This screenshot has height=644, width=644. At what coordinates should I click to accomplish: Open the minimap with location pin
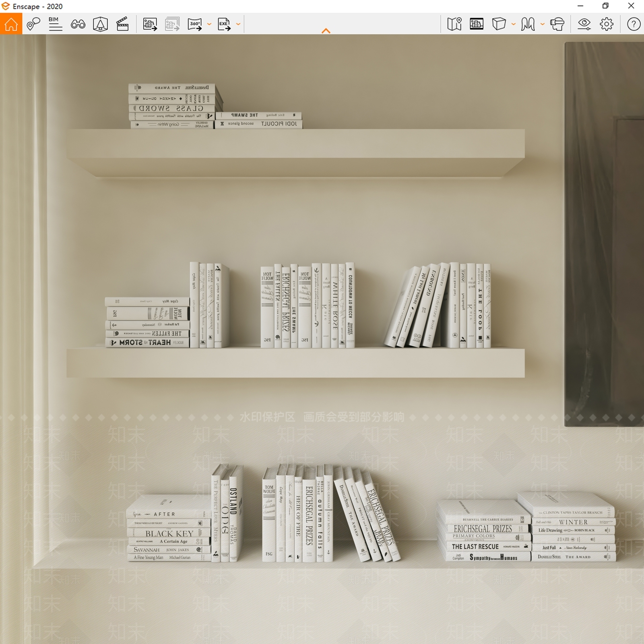tap(454, 24)
